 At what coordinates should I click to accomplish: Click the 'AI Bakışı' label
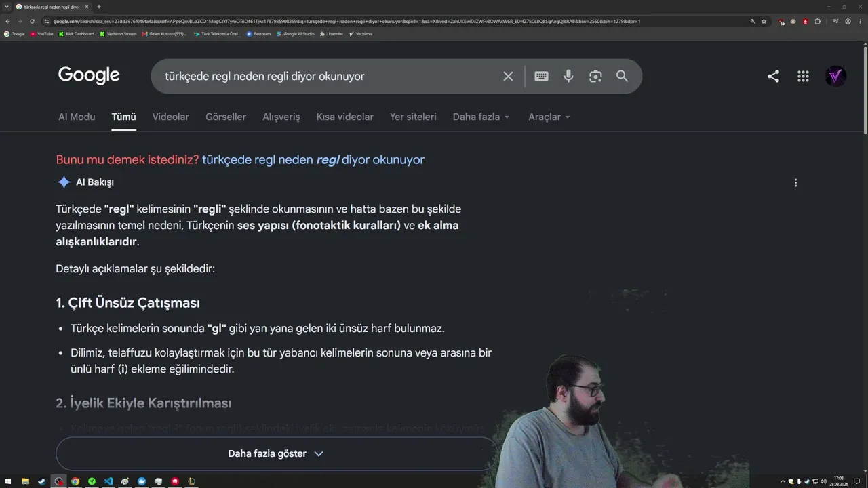[x=95, y=182]
